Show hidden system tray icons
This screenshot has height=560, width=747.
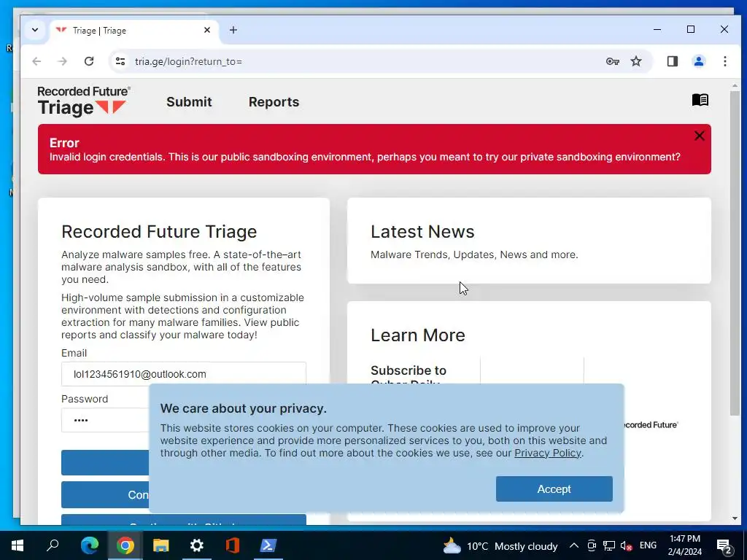pos(574,545)
